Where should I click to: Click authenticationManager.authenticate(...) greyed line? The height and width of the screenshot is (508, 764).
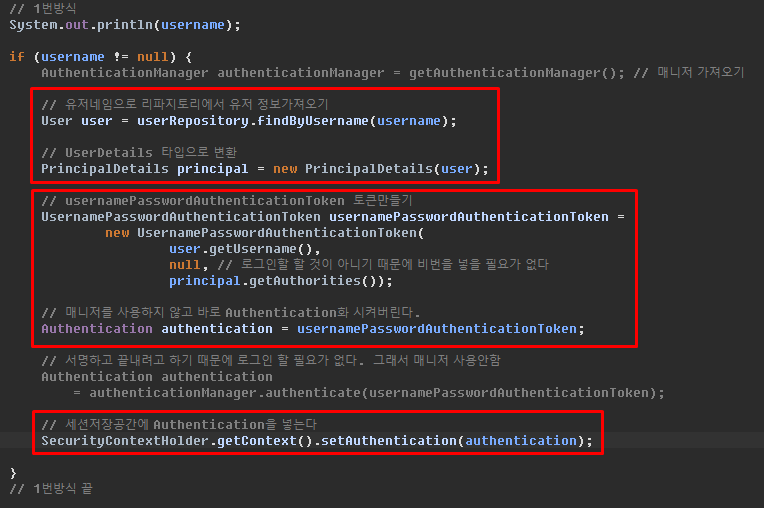(369, 393)
